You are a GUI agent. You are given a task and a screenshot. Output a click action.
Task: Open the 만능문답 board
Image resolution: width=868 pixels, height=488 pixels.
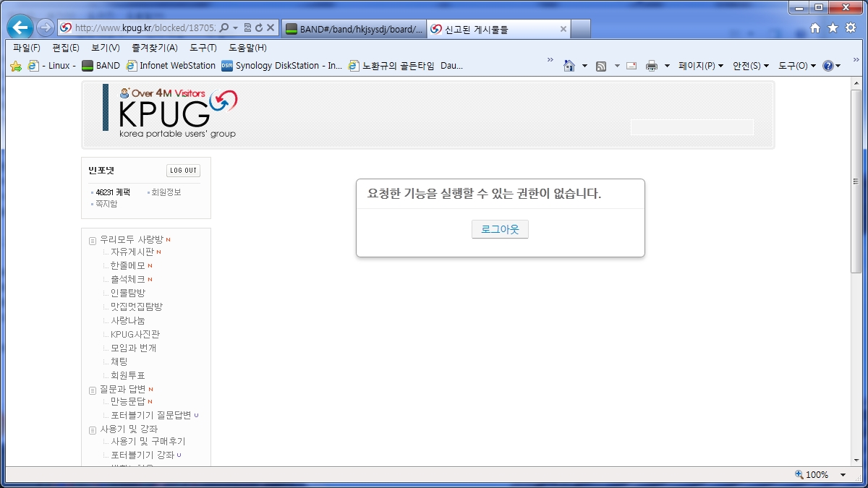(128, 401)
